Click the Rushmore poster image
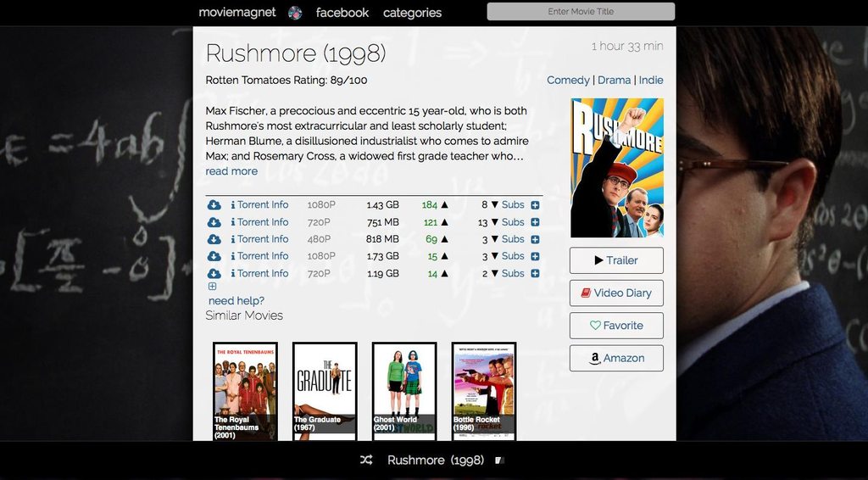The height and width of the screenshot is (480, 868). (617, 168)
